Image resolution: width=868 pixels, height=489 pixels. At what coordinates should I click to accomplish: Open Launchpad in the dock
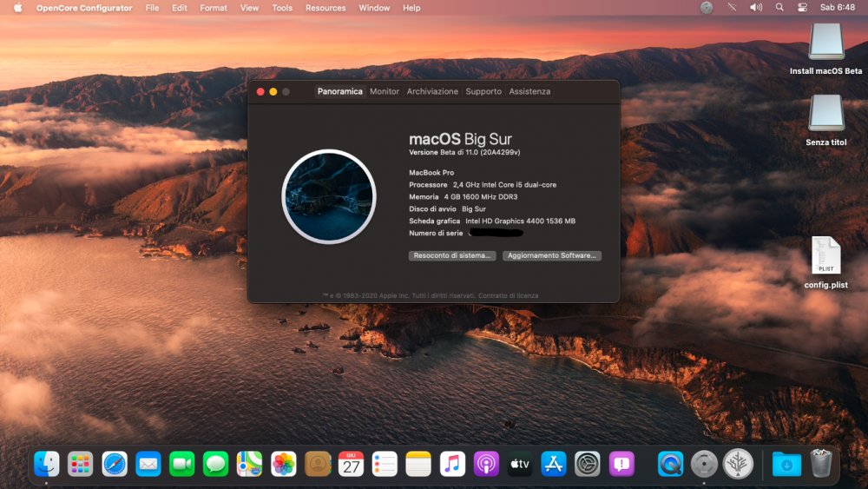click(80, 464)
